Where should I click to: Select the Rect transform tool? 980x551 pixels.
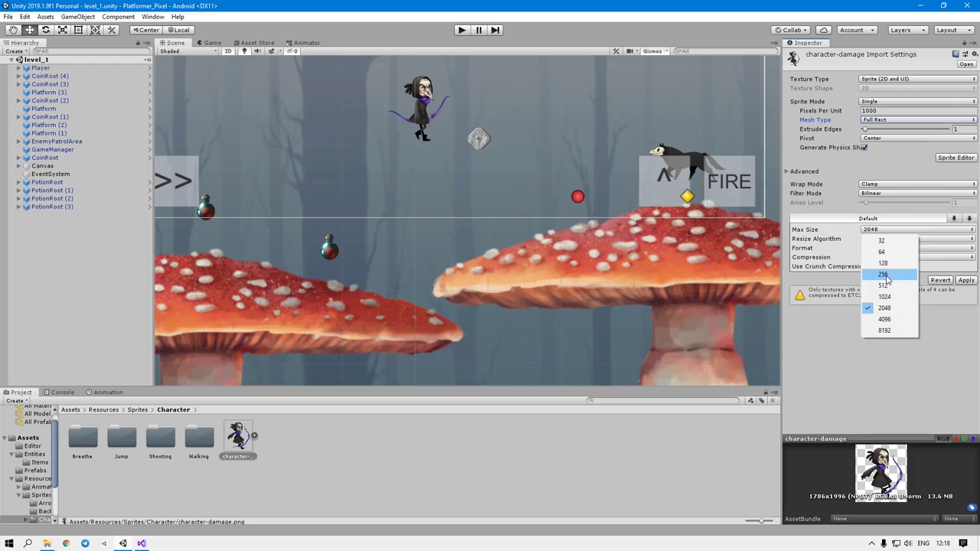point(78,30)
